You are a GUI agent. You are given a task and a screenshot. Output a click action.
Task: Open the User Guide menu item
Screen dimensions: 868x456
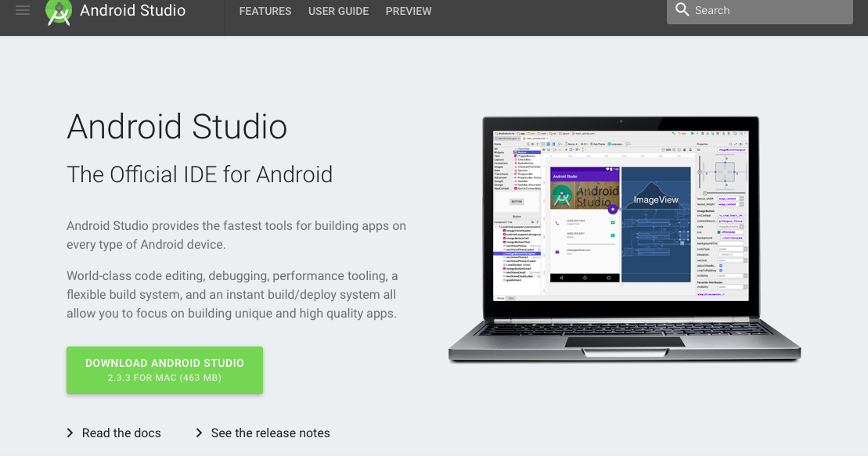(x=338, y=11)
